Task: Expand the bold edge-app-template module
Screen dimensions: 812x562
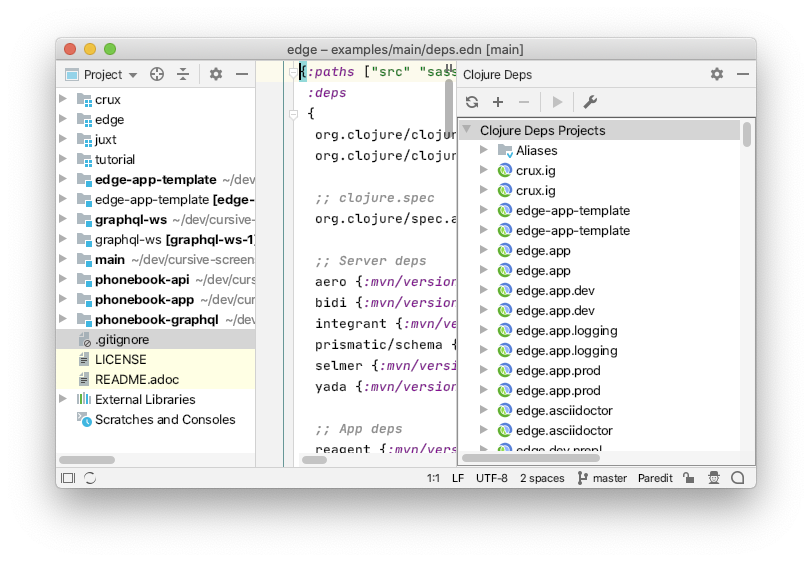Action: (63, 179)
